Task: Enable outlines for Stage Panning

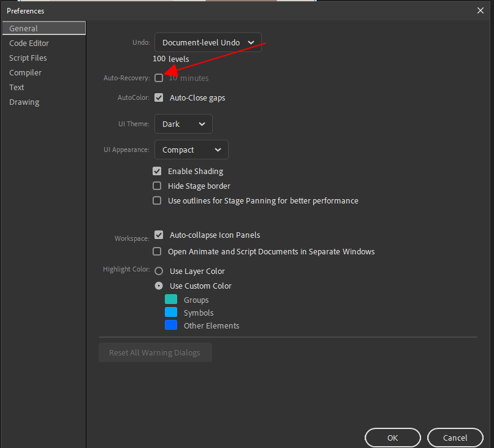Action: (157, 200)
